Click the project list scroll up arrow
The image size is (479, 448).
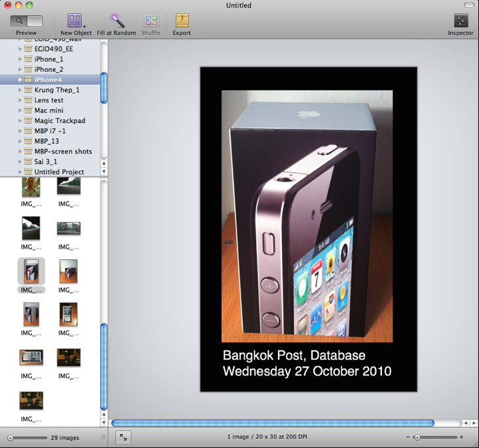coord(104,164)
